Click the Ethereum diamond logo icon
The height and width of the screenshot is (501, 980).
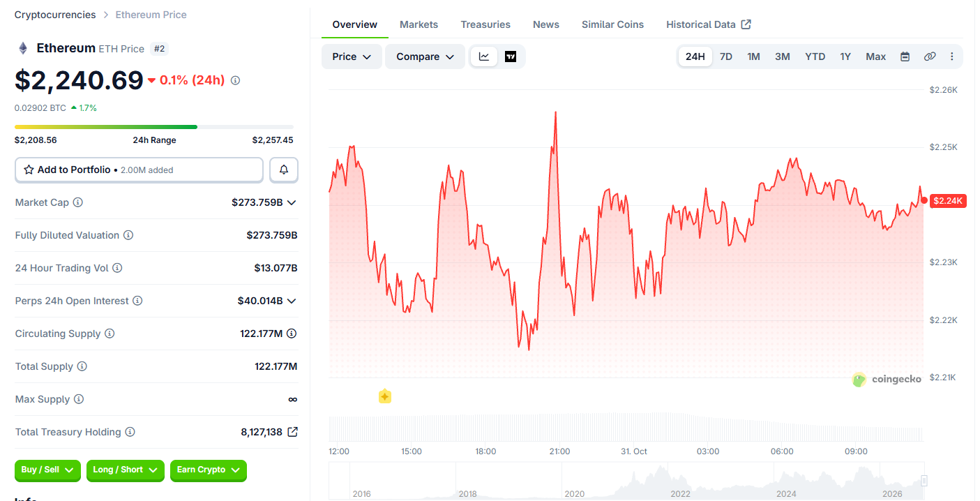pyautogui.click(x=23, y=48)
